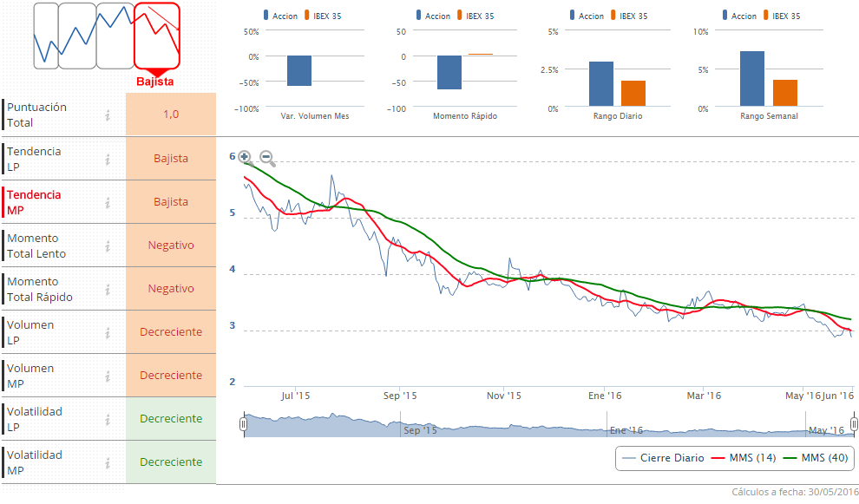
Task: Click the left navigator range handle
Action: click(x=243, y=424)
